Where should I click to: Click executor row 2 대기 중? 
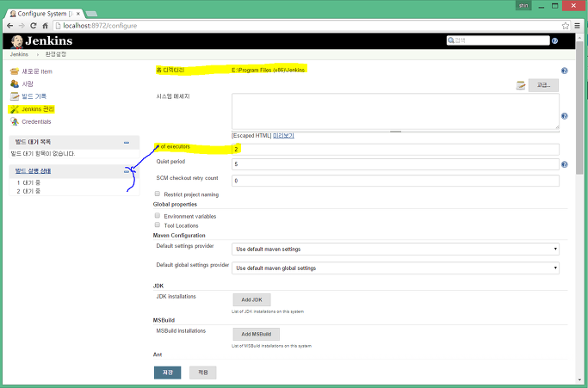(28, 191)
